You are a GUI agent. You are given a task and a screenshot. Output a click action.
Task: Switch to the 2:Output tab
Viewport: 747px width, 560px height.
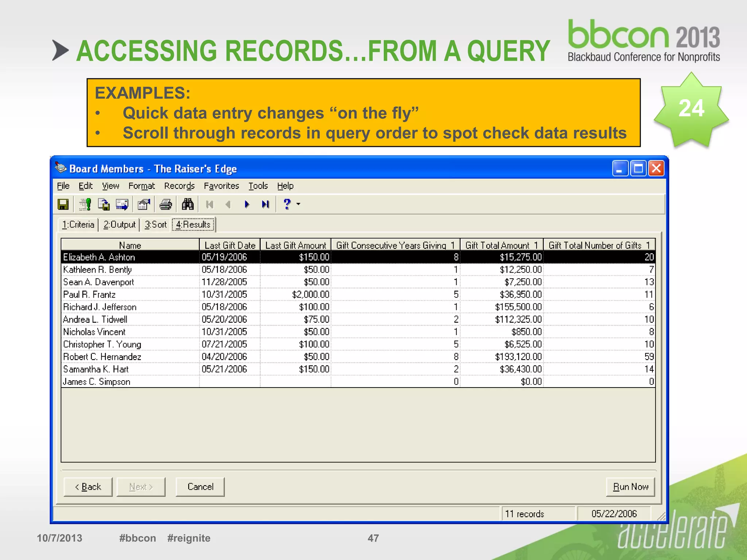tap(119, 225)
